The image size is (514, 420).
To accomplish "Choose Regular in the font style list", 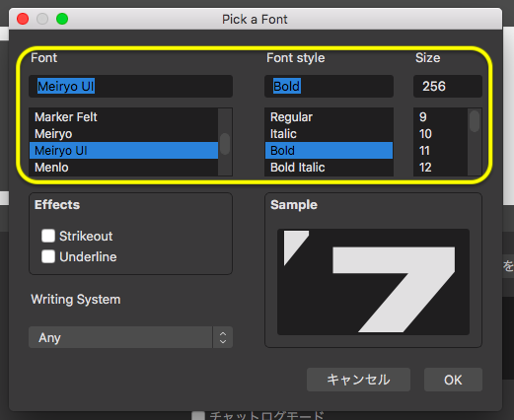I will (329, 117).
